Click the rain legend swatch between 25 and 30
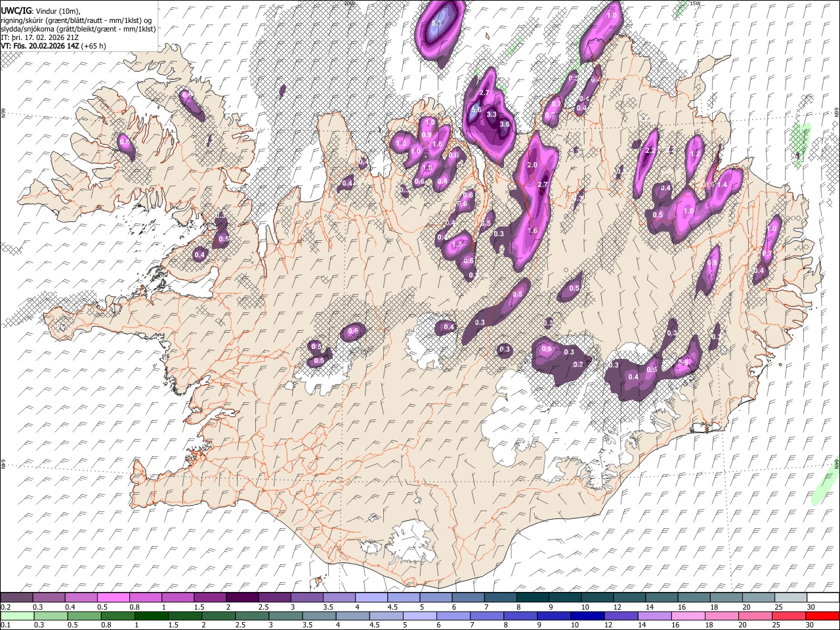840x630 pixels. click(790, 616)
